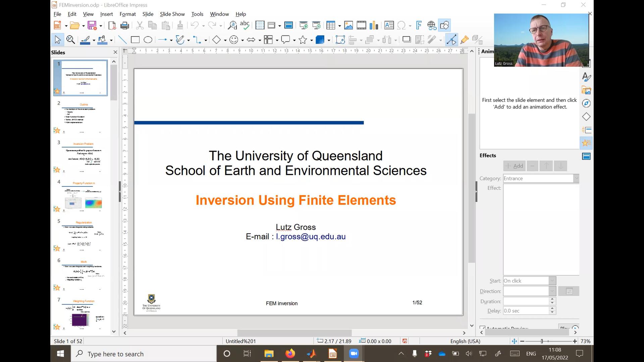
Task: Choose the Ellipse shape tool
Action: (x=148, y=40)
